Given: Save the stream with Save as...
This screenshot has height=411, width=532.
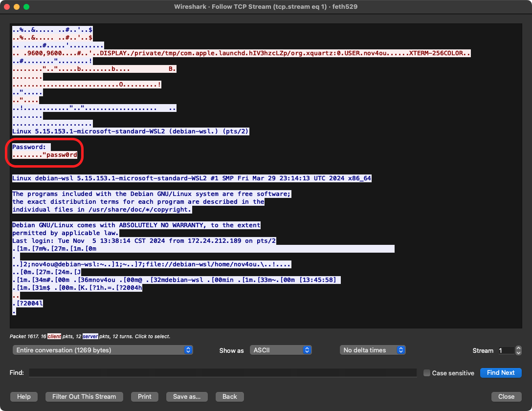Looking at the screenshot, I should click(x=187, y=396).
